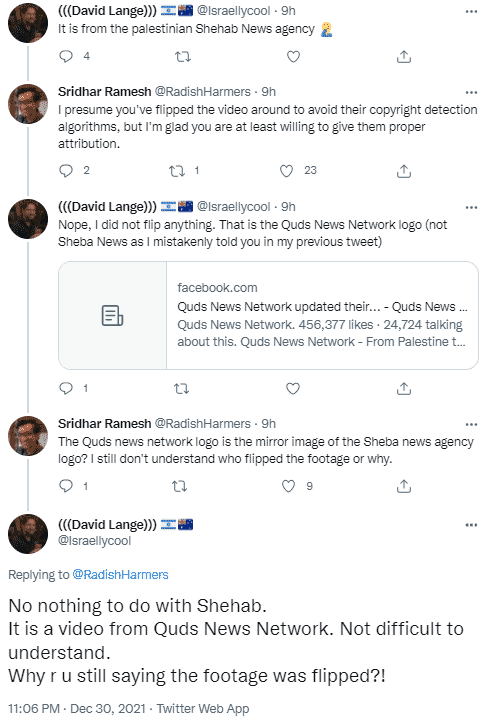Retweet the 'did not flip anything' tweet
Image resolution: width=487 pixels, height=726 pixels.
pos(181,388)
